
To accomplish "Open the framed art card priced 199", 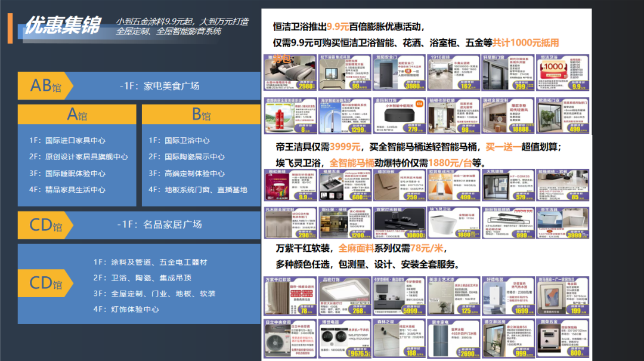I will click(x=563, y=296).
